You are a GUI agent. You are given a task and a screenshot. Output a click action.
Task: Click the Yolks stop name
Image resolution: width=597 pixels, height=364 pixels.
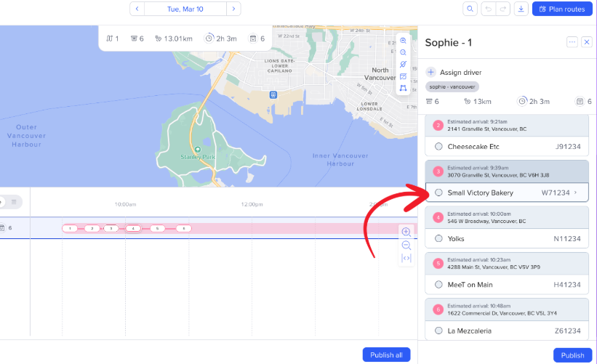(456, 238)
